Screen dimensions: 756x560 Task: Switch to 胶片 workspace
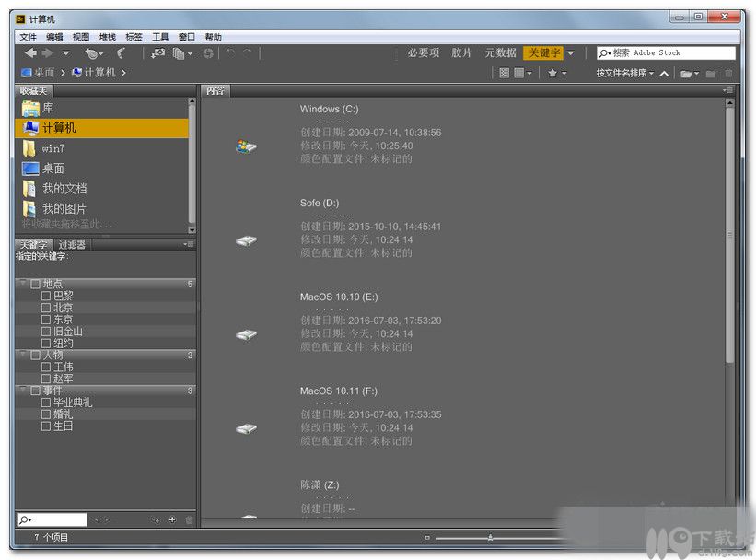point(461,53)
